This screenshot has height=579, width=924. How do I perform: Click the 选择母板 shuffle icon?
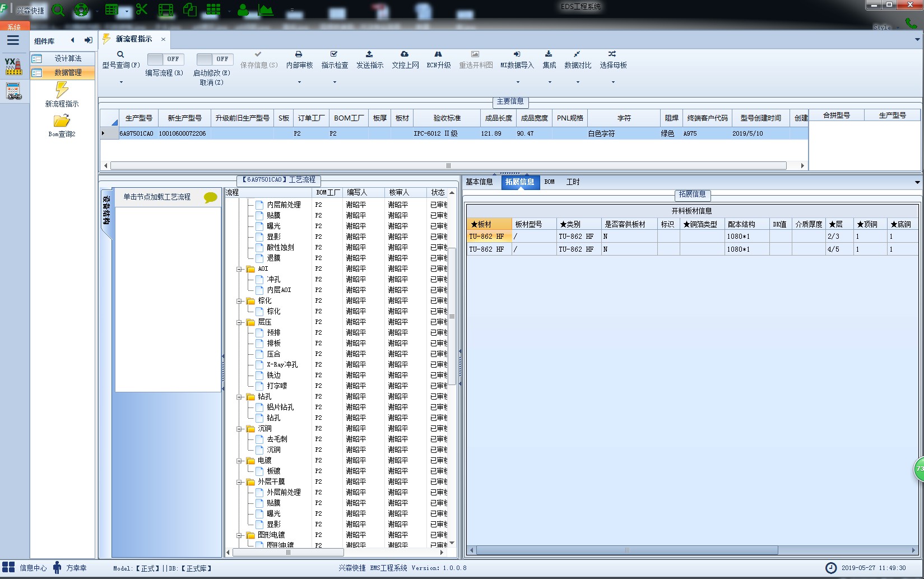tap(612, 54)
